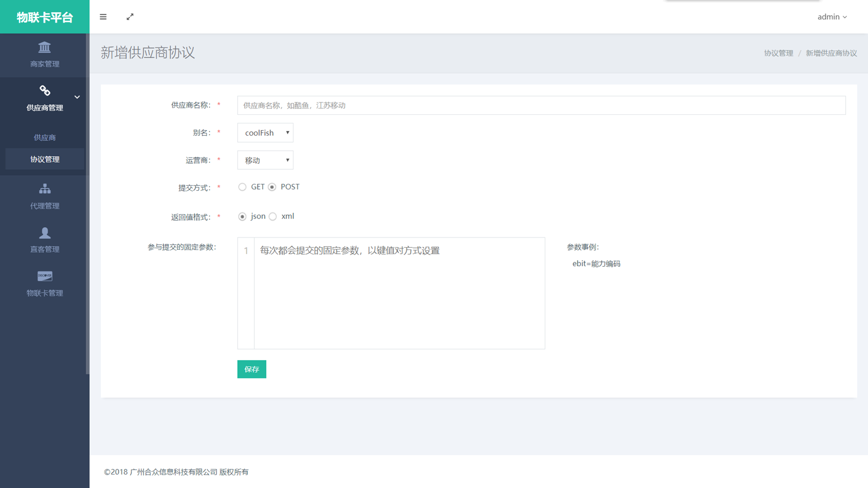This screenshot has width=868, height=488.
Task: Click the fullscreen expand arrows icon
Action: [x=130, y=17]
